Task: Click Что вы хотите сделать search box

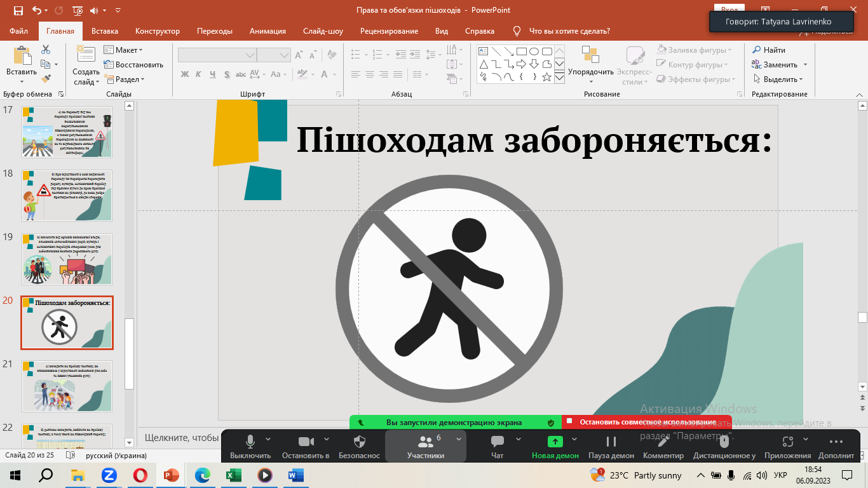Action: tap(569, 30)
